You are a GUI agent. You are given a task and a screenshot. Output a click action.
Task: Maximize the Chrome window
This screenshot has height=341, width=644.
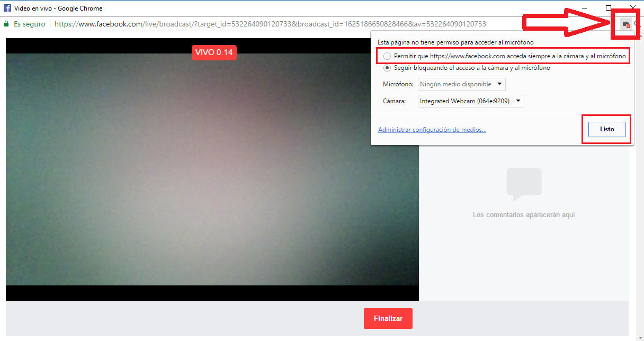(609, 7)
